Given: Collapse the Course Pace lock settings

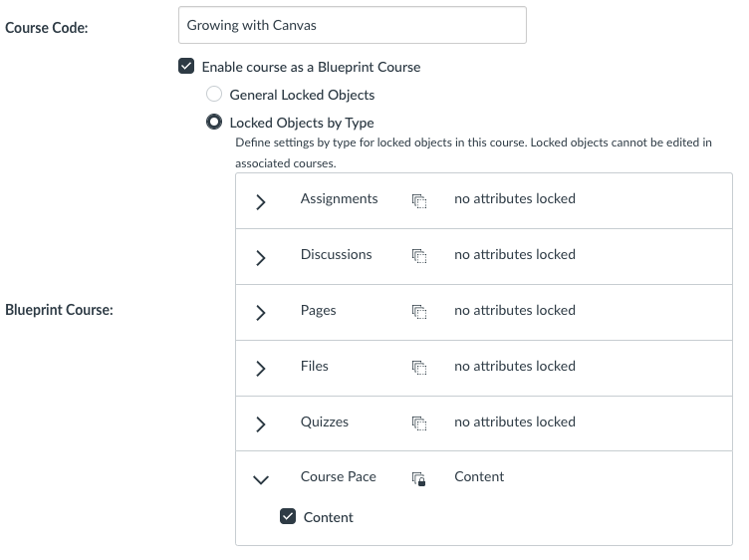Looking at the screenshot, I should tap(261, 479).
